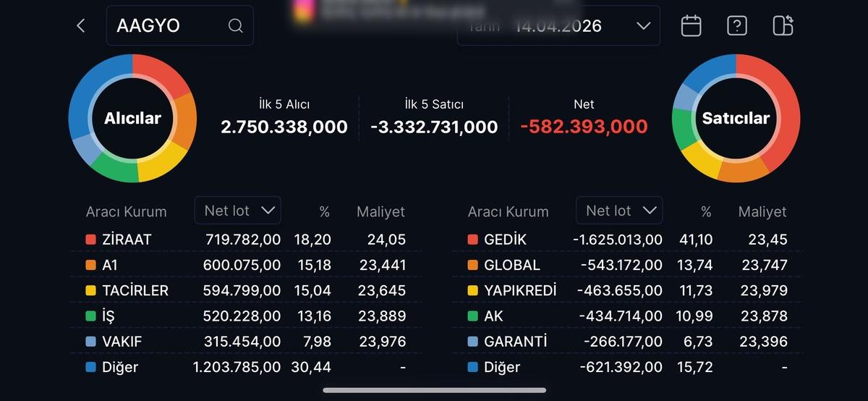The height and width of the screenshot is (401, 868).
Task: Open sellers Net lot dropdown
Action: point(619,211)
